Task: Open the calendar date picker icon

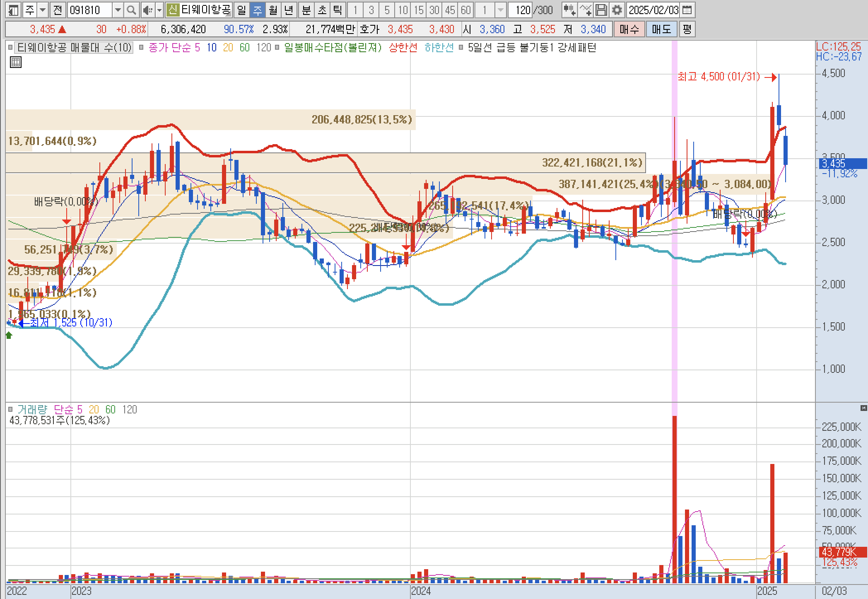Action: (x=687, y=10)
